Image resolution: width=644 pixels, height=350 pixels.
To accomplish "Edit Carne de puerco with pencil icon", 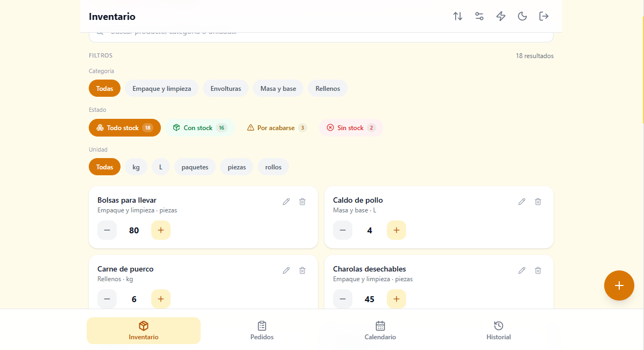I will click(x=286, y=270).
